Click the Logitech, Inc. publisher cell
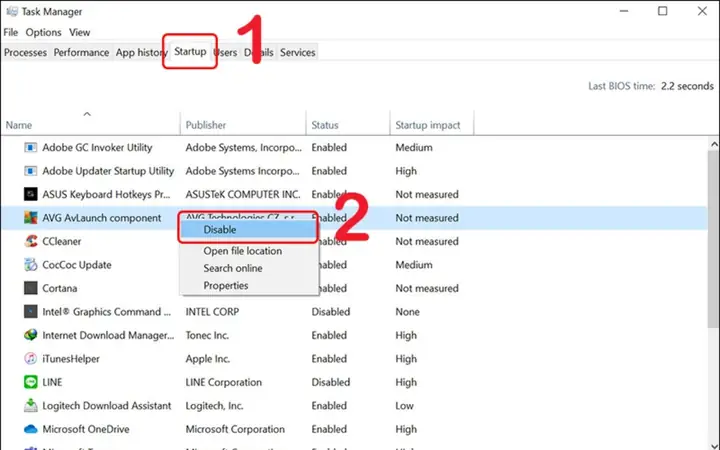The width and height of the screenshot is (720, 450). 214,405
